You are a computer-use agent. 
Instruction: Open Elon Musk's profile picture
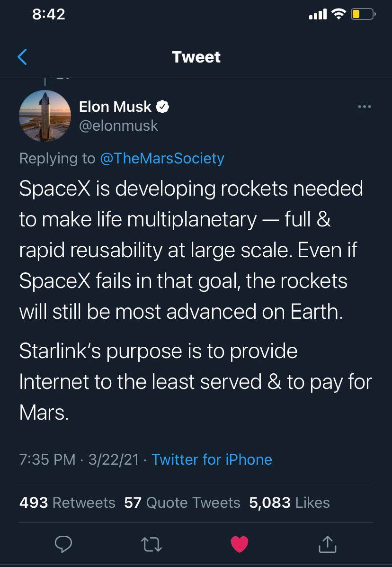point(45,116)
